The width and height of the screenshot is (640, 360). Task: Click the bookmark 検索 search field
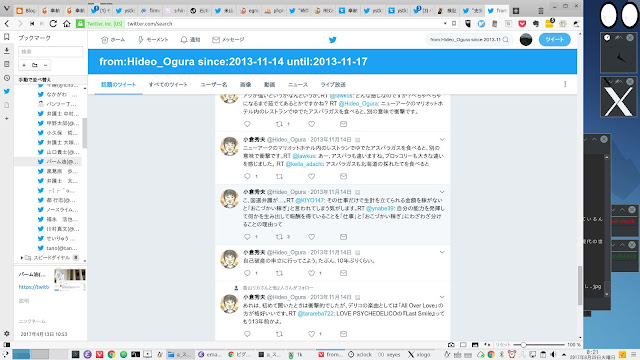51,51
